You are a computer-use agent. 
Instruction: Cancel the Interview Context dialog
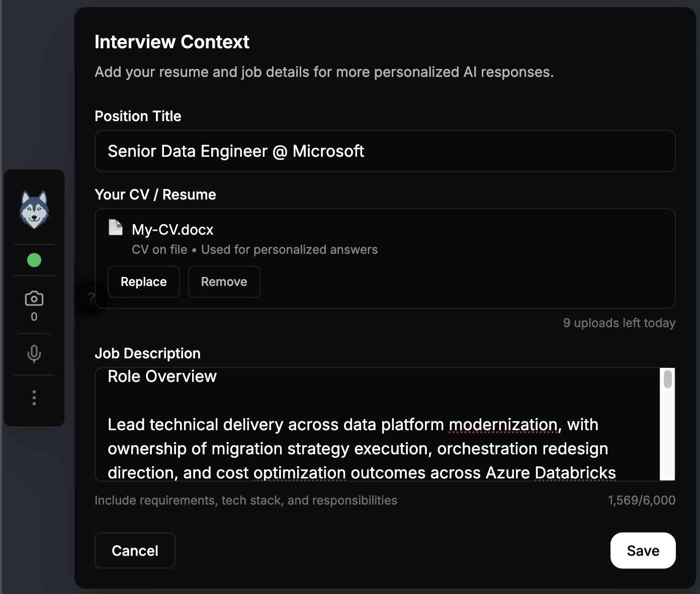pyautogui.click(x=135, y=551)
